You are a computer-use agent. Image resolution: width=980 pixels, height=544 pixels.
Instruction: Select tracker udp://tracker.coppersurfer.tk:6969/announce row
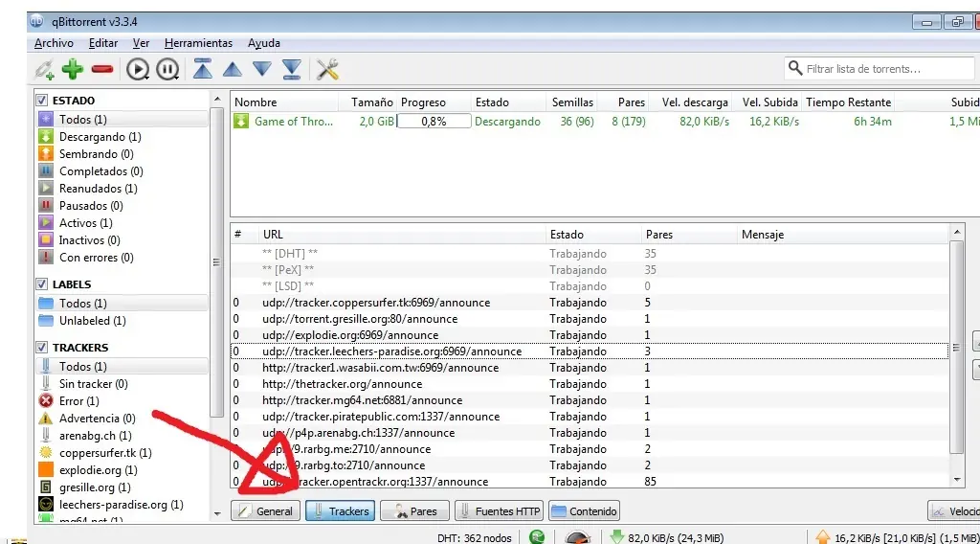coord(590,302)
